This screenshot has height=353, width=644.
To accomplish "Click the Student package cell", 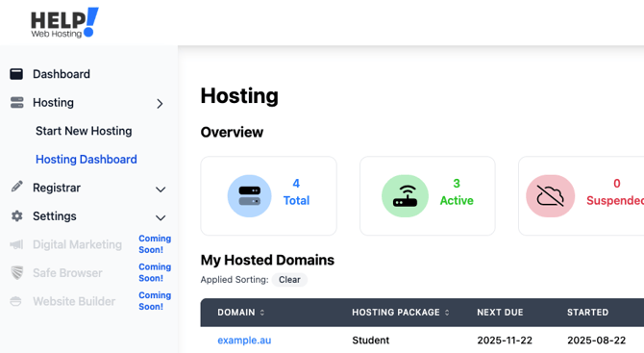I will (x=370, y=340).
